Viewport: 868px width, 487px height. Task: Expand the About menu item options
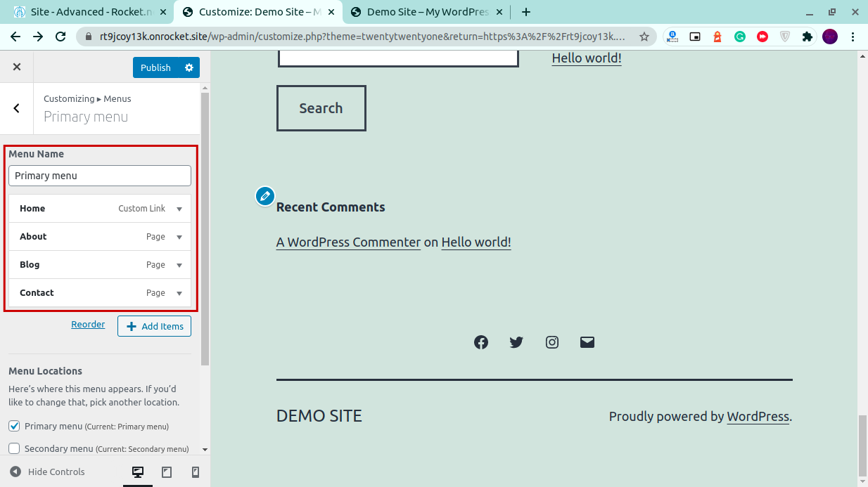tap(179, 237)
